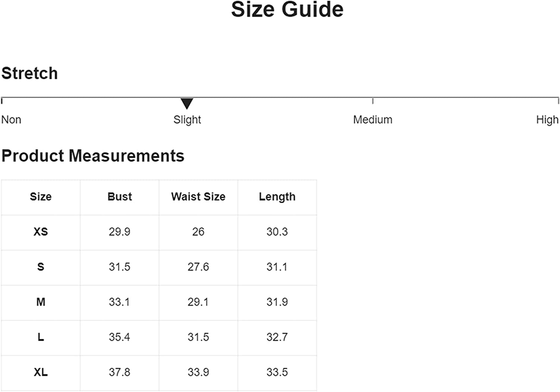The width and height of the screenshot is (560, 392).
Task: Click the black stretch indicator triangle
Action: (x=187, y=104)
